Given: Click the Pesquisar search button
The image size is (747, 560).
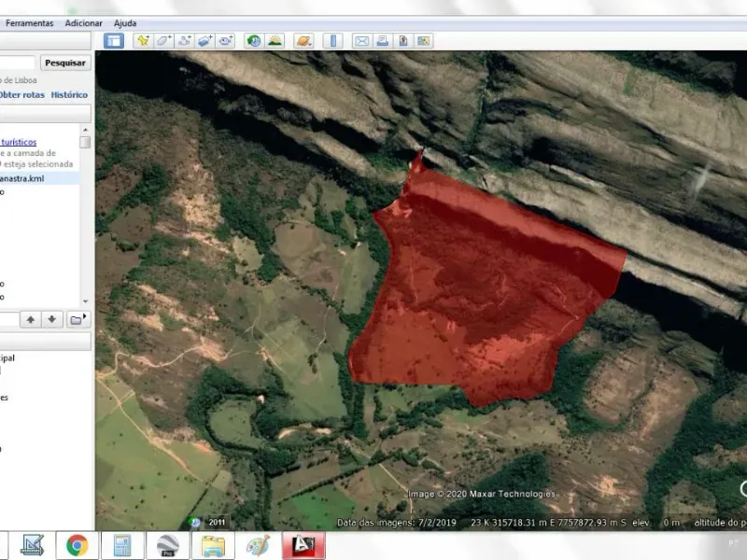Looking at the screenshot, I should (x=66, y=63).
